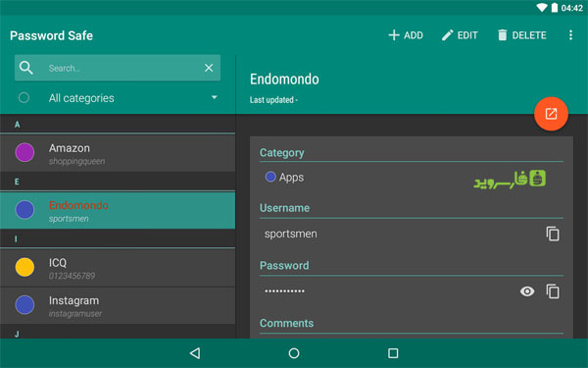Focus the Search input field
Screen dimensions: 588x368
tap(118, 68)
